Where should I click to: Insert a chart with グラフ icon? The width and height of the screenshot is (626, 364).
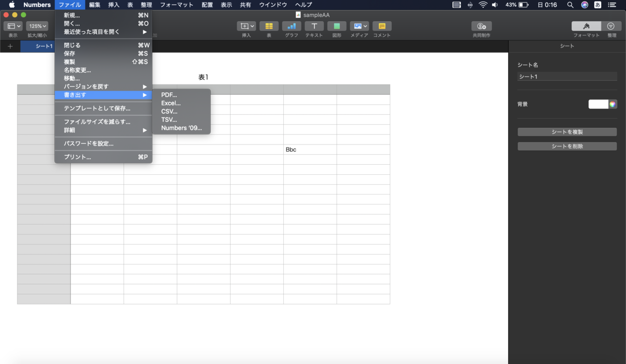pos(292,26)
